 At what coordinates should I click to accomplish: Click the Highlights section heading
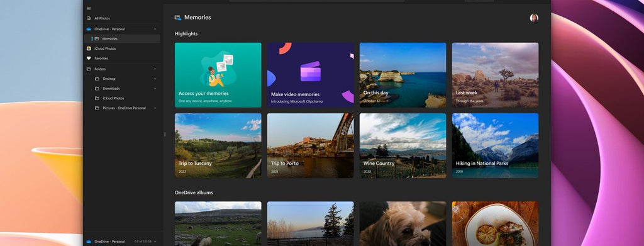186,34
